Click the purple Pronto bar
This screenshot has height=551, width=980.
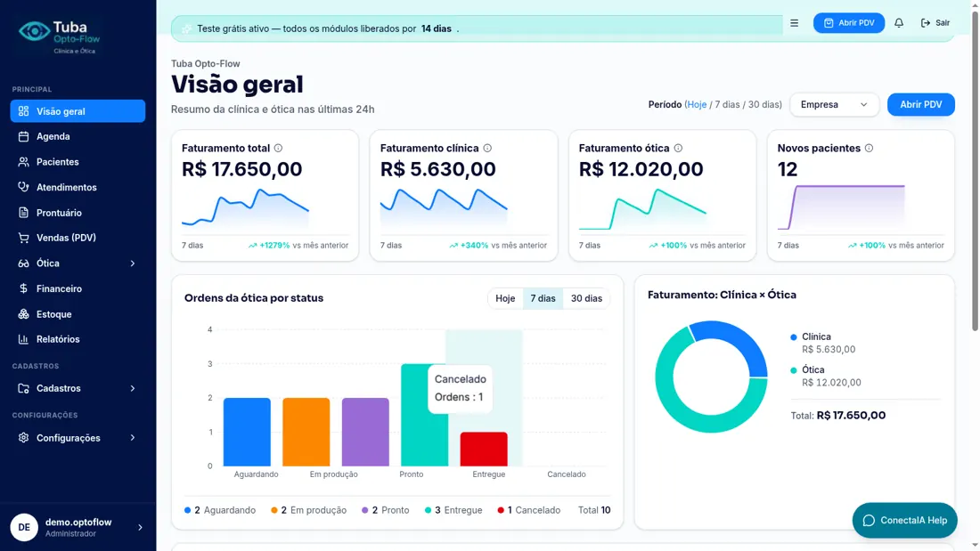pyautogui.click(x=365, y=432)
